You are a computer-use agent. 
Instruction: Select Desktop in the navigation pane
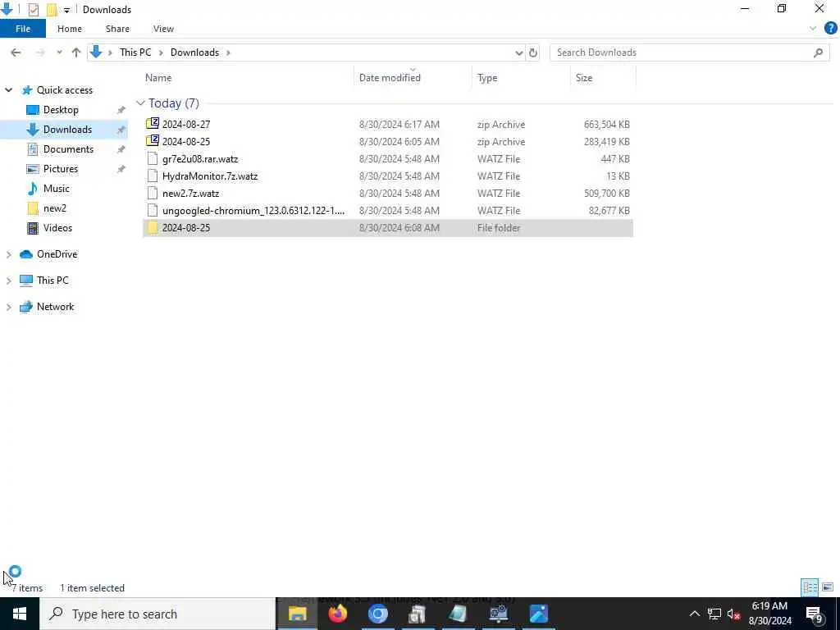click(61, 110)
